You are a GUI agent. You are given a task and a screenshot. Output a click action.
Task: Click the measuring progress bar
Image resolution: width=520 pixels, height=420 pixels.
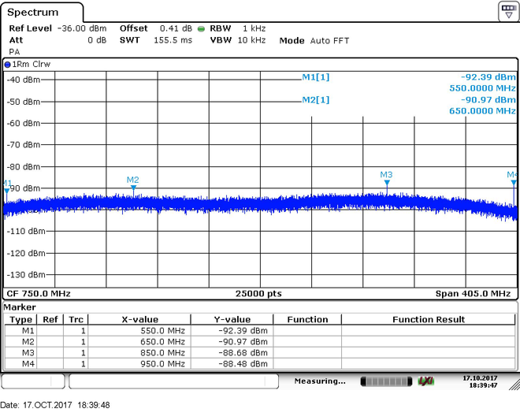[386, 381]
